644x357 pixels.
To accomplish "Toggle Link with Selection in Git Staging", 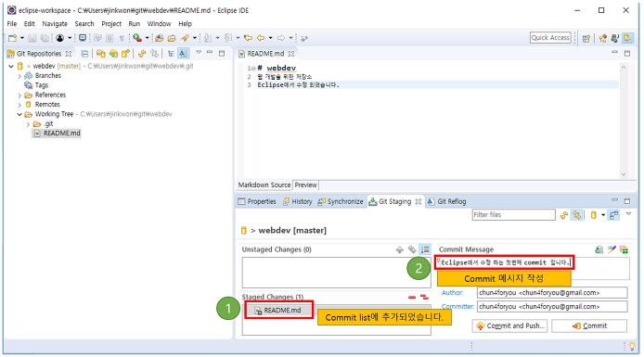I will coord(577,215).
